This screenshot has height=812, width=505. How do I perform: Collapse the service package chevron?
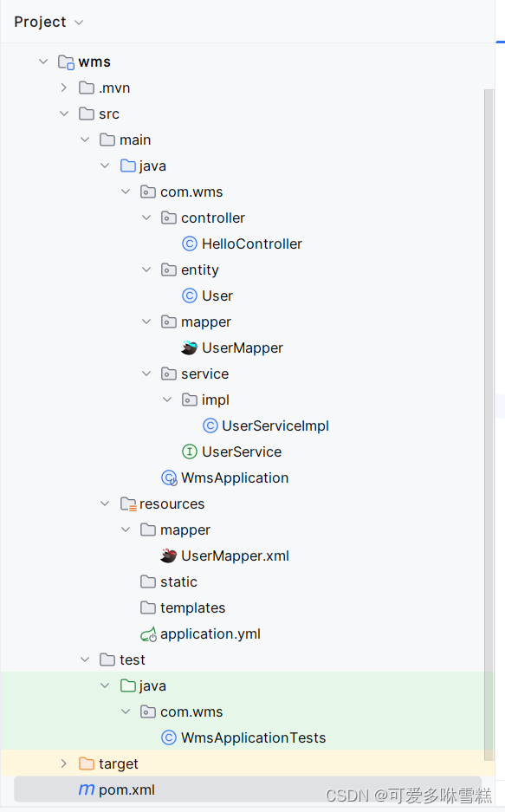point(147,374)
